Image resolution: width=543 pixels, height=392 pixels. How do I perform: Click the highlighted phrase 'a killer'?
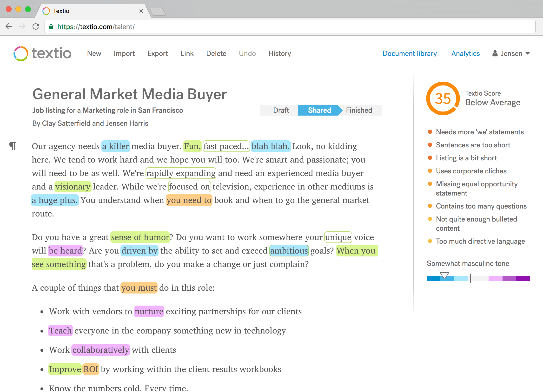click(x=116, y=146)
